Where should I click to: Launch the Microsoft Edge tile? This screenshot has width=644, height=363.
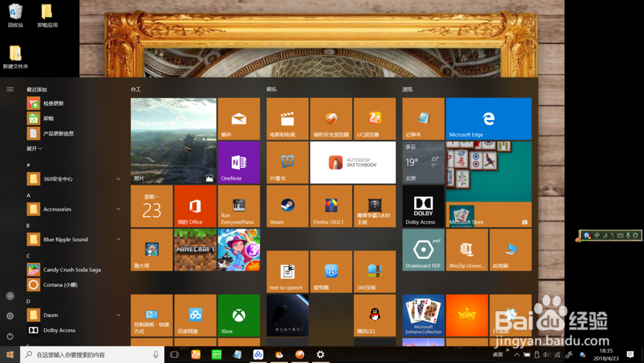coord(489,119)
